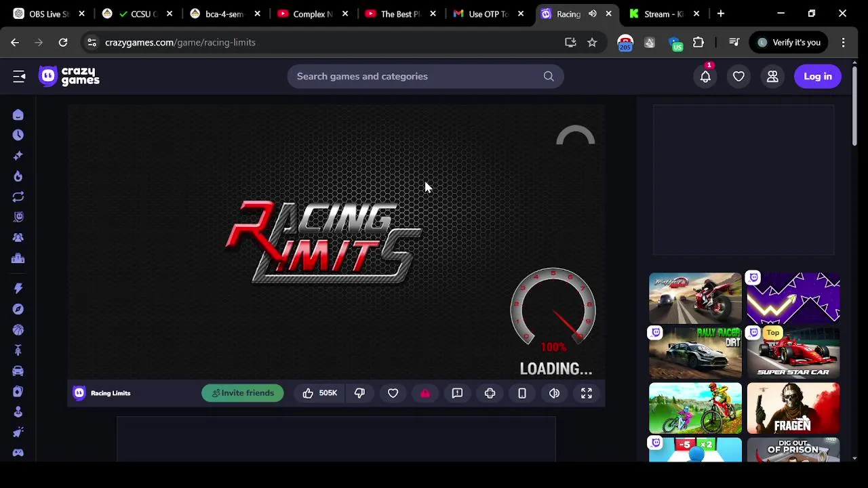
Task: Mute the Racing tab audio
Action: (x=593, y=14)
